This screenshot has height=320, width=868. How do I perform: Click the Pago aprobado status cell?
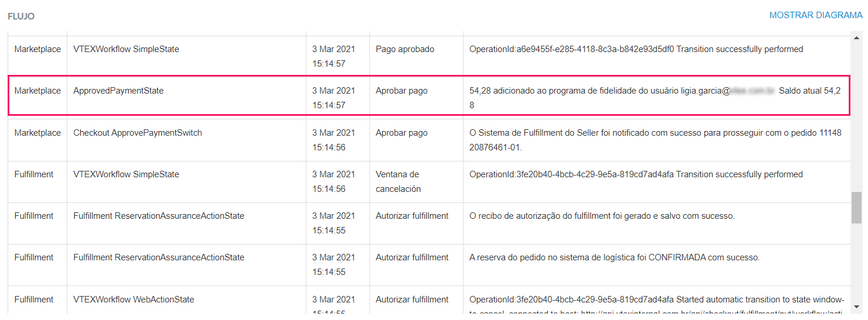[416, 57]
